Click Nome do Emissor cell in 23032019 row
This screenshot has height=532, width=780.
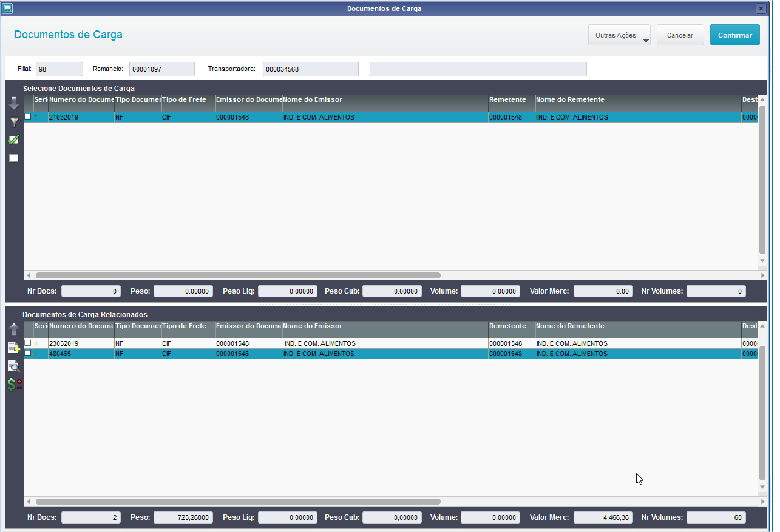coord(385,343)
